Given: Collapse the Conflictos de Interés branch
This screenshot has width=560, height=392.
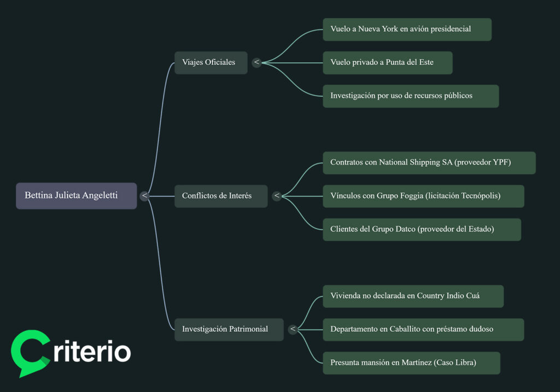Looking at the screenshot, I should click(x=277, y=196).
